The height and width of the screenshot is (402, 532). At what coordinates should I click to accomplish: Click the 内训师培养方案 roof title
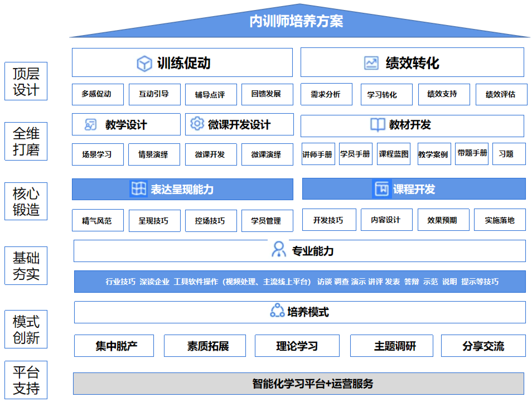pyautogui.click(x=296, y=22)
